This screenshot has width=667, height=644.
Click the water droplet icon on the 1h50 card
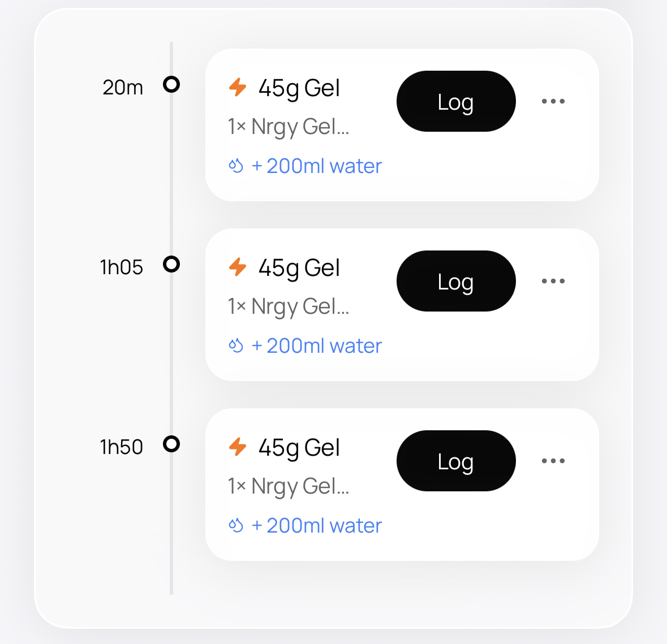click(236, 525)
